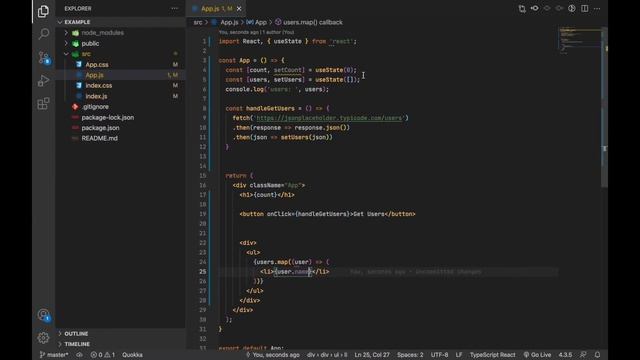Open the Extensions view

click(43, 103)
